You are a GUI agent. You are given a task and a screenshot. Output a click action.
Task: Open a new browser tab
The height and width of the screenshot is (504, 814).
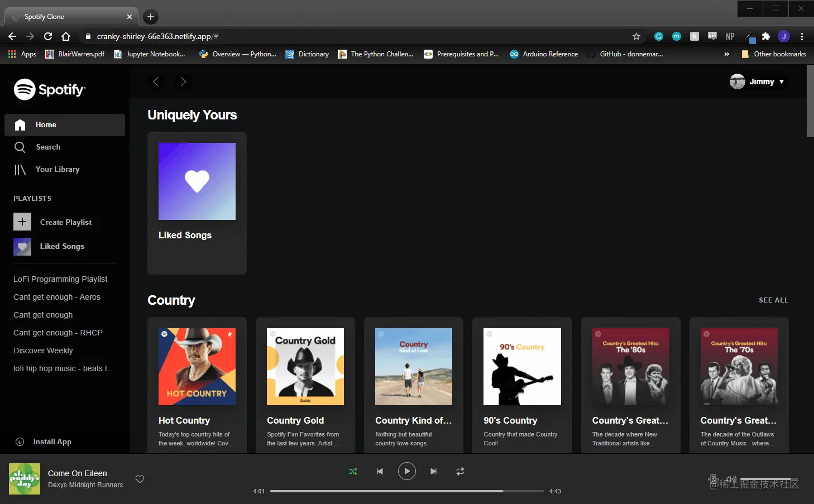click(151, 17)
